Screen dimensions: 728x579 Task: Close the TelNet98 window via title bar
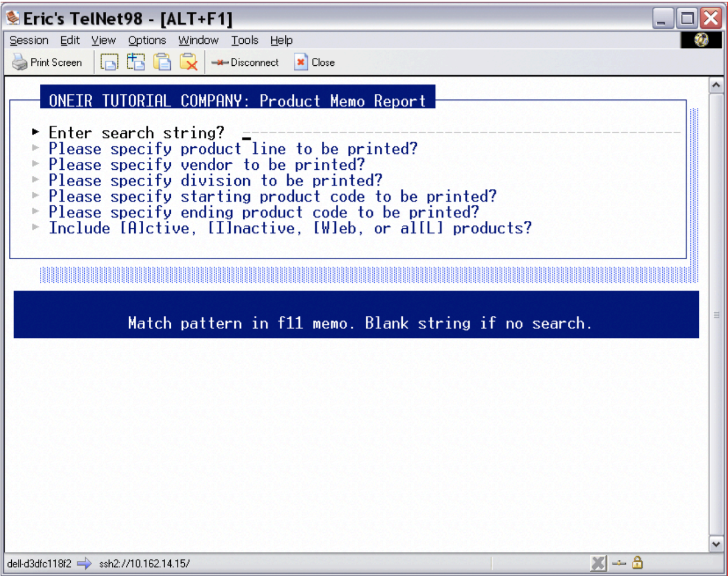pyautogui.click(x=711, y=19)
